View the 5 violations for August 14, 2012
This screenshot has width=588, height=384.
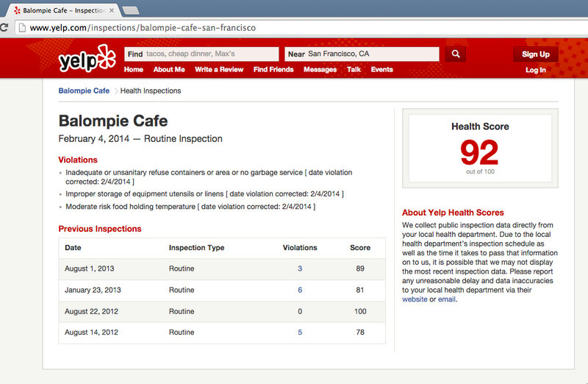tap(300, 333)
